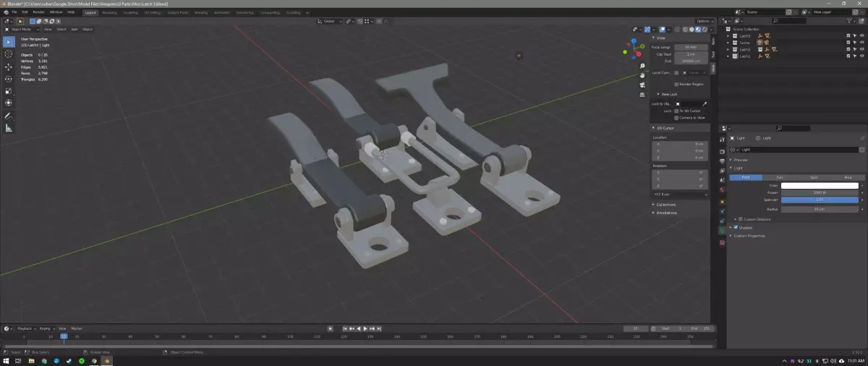Select the Cursor tool in left toolbar

point(9,54)
